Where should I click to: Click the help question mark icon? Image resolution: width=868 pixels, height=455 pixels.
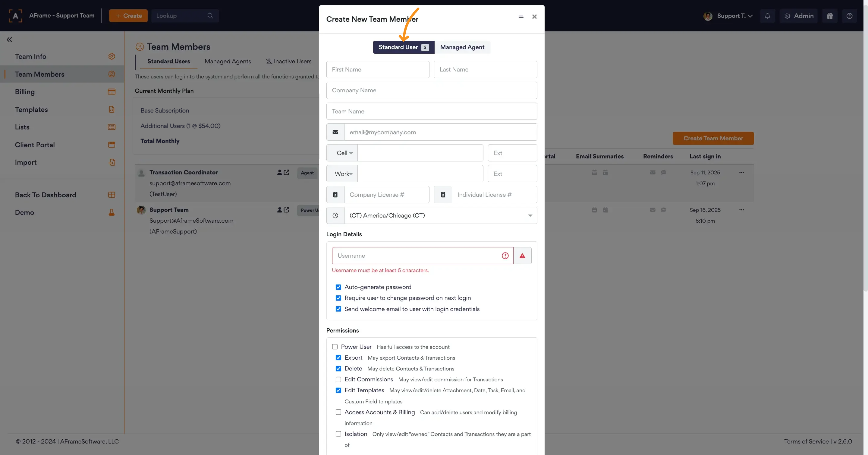click(x=849, y=16)
